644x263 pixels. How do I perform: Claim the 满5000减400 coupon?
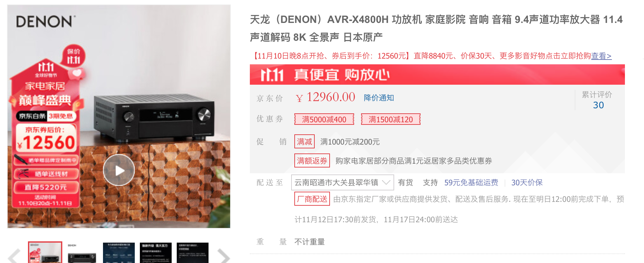324,119
